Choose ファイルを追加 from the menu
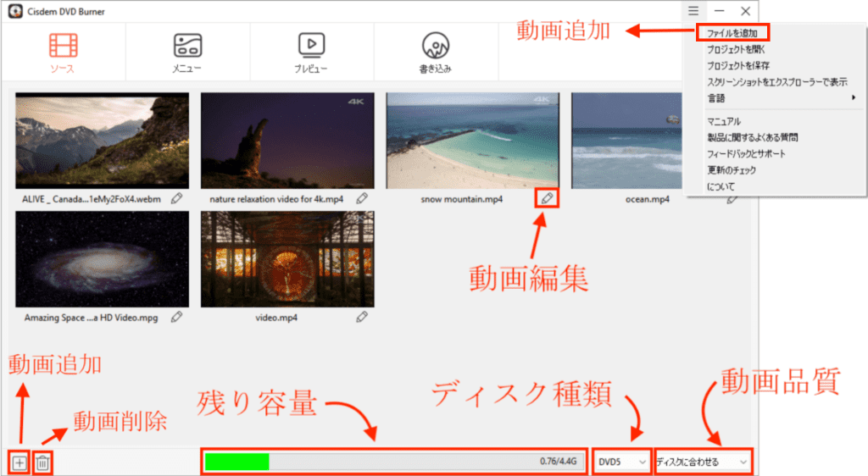This screenshot has height=476, width=868. click(x=732, y=33)
